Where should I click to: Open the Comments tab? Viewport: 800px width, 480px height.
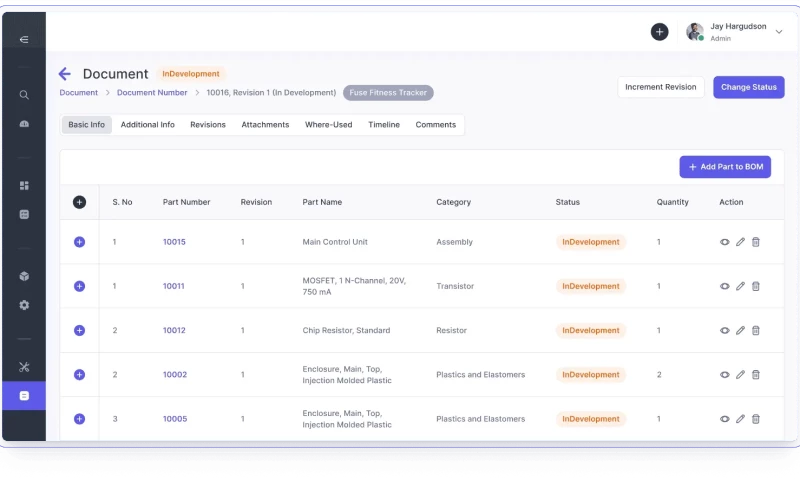click(436, 124)
